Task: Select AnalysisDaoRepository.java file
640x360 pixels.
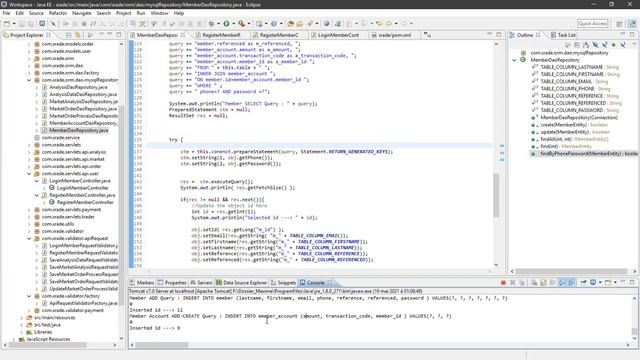Action: click(78, 87)
